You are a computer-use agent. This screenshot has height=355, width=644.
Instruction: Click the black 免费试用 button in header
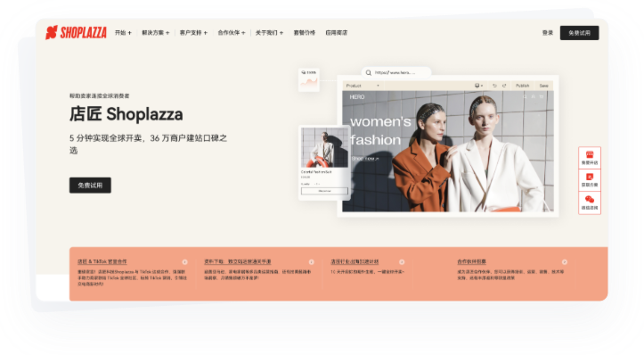[x=579, y=33]
